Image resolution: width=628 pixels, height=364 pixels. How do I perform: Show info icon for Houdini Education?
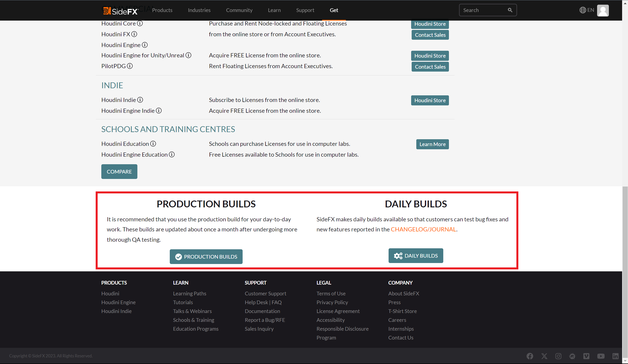click(153, 144)
